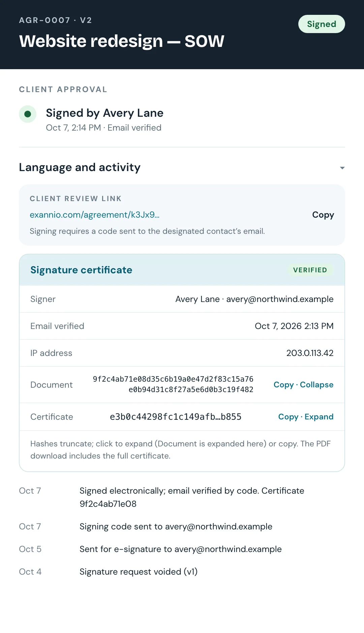Image resolution: width=364 pixels, height=633 pixels.
Task: Select the CLIENT REVIEW LINK label
Action: pyautogui.click(x=75, y=199)
